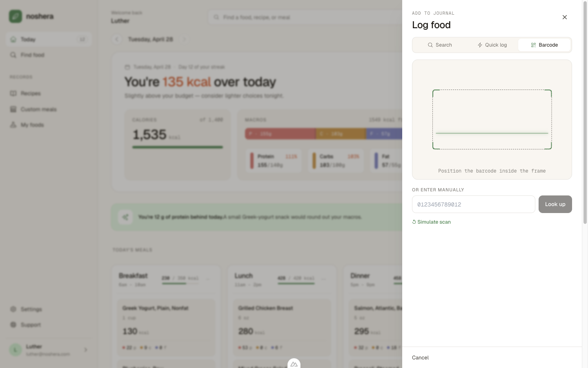The height and width of the screenshot is (368, 588).
Task: Open the Greek Yogurt, Plain, Nonfat entry
Action: (x=166, y=328)
